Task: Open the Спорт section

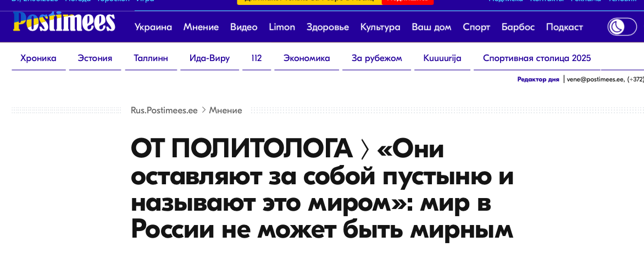Action: point(476,27)
